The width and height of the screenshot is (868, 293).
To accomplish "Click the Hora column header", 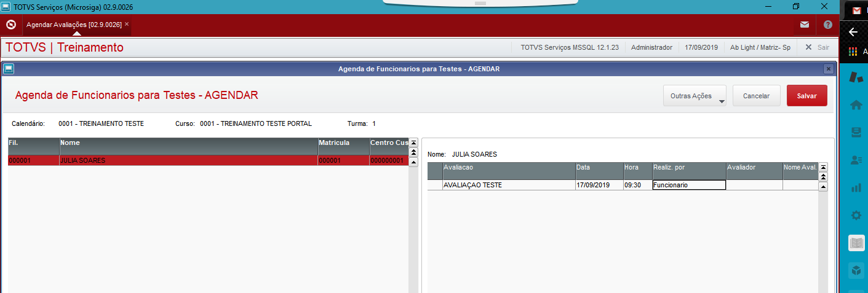I will 637,171.
